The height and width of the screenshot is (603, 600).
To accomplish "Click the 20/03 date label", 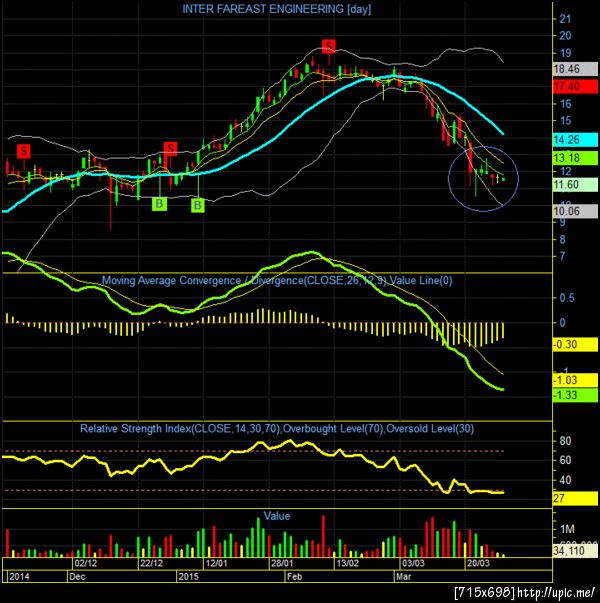I will [478, 563].
